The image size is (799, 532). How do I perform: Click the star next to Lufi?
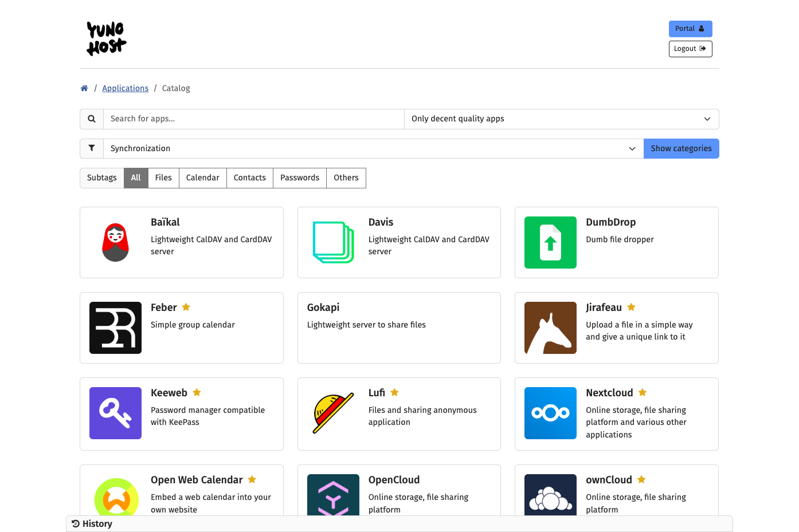click(394, 392)
